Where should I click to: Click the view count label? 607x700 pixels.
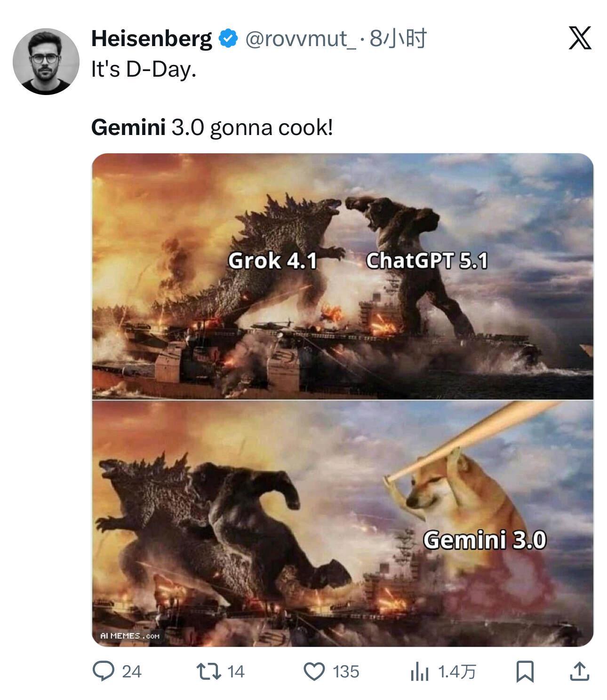click(x=457, y=672)
